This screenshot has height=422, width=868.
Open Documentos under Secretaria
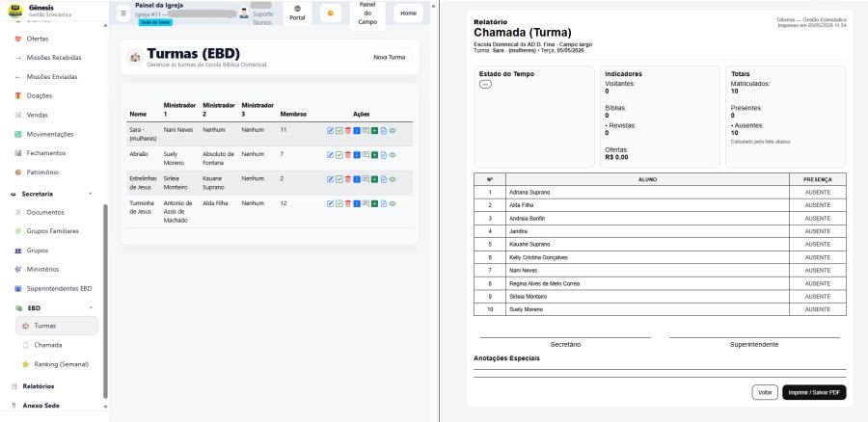[45, 212]
